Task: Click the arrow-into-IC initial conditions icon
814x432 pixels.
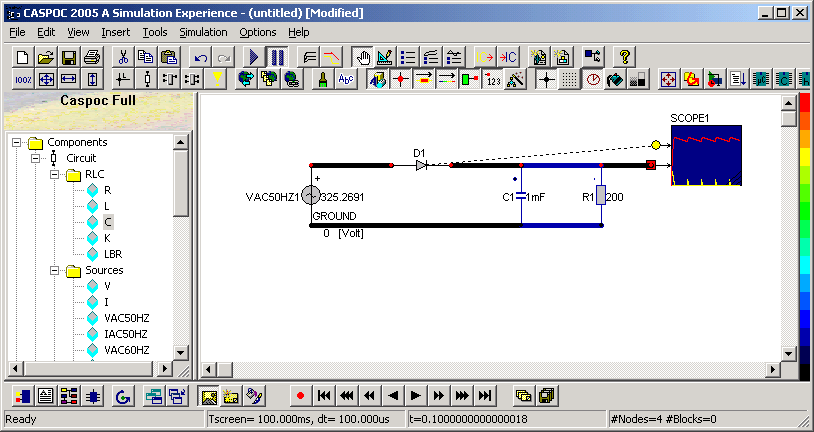Action: point(508,57)
